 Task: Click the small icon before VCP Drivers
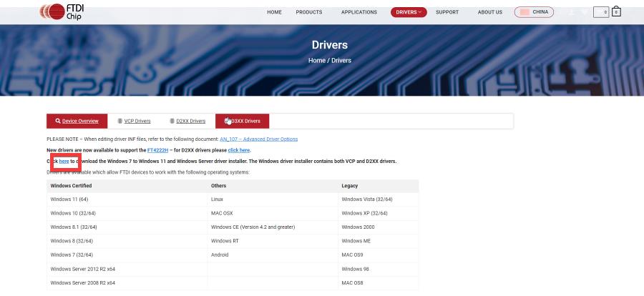pyautogui.click(x=120, y=121)
